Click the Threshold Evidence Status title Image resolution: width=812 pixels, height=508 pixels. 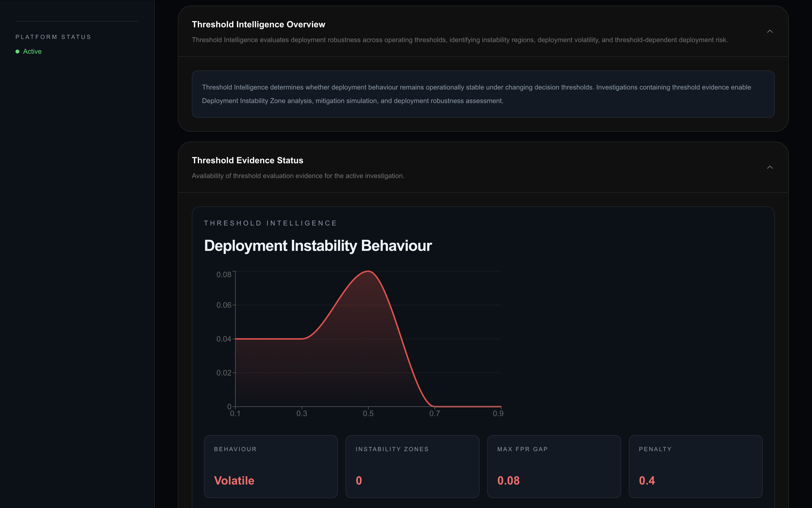[248, 160]
